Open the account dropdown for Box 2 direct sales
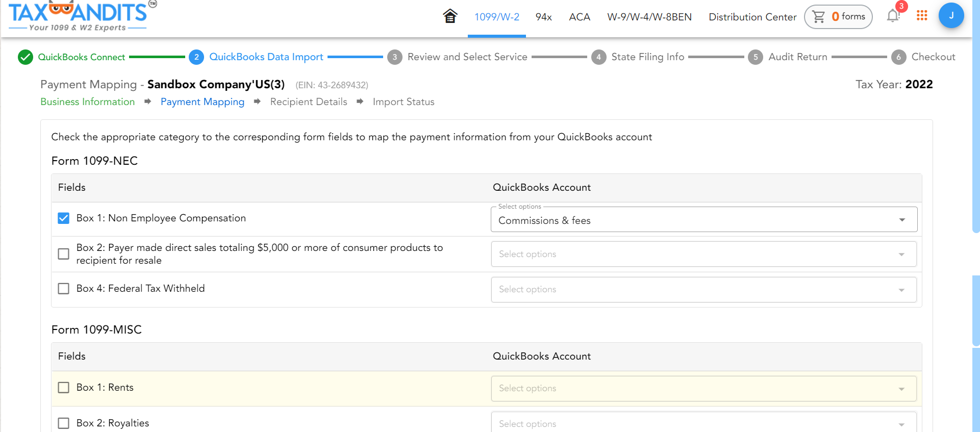 (x=704, y=254)
